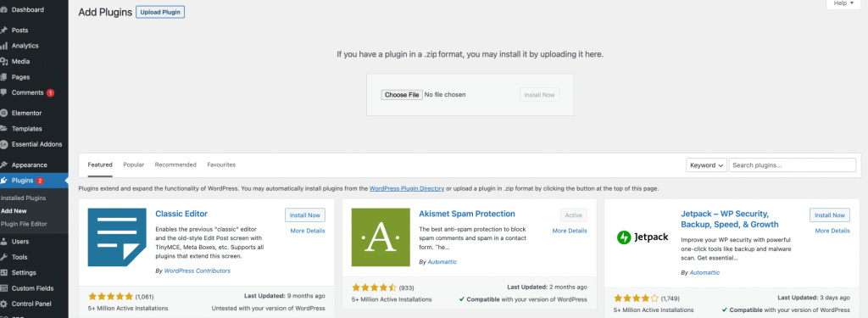Click the Classic Editor plugin thumbnail
This screenshot has width=868, height=318.
(117, 237)
